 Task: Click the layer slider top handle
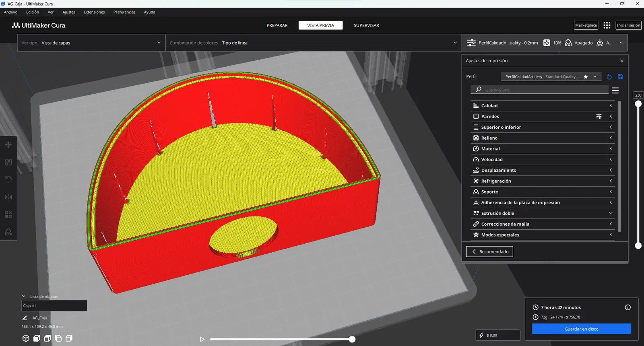click(x=638, y=104)
